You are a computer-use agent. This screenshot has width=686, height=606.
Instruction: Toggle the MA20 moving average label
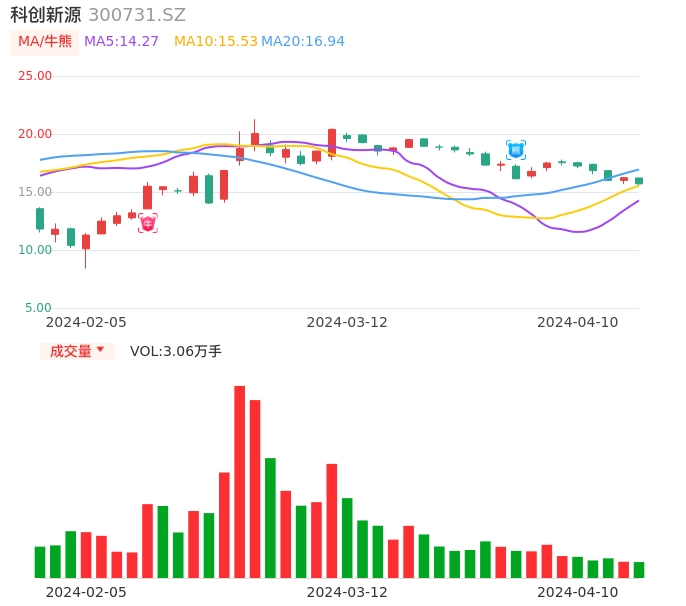[303, 42]
